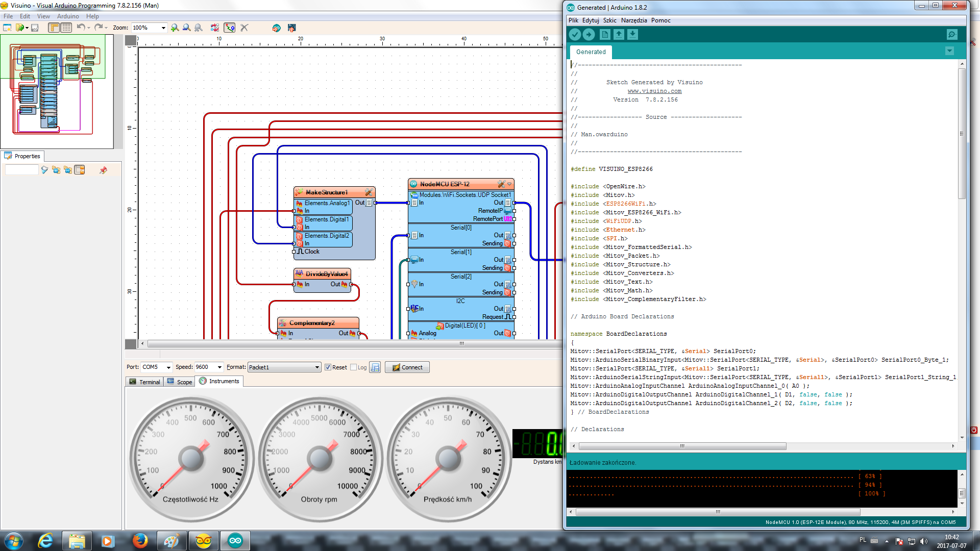This screenshot has height=551, width=980.
Task: Click the Windows Start button
Action: tap(14, 541)
